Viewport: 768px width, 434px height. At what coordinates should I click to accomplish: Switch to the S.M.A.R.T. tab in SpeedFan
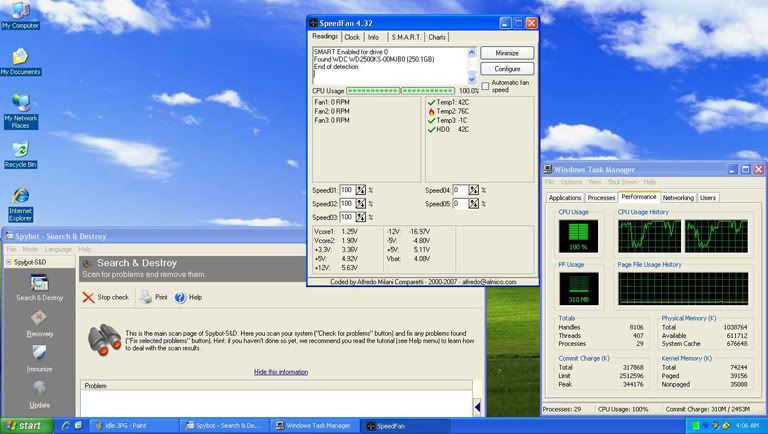(x=405, y=37)
